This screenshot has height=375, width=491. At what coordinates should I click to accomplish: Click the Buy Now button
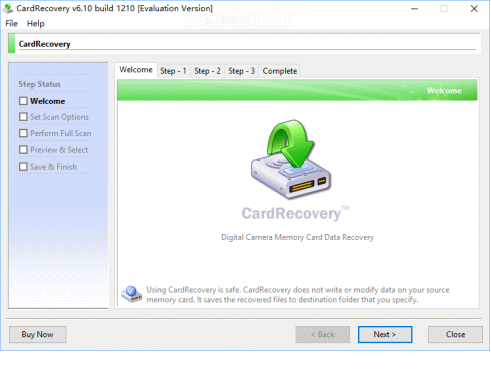click(x=38, y=334)
